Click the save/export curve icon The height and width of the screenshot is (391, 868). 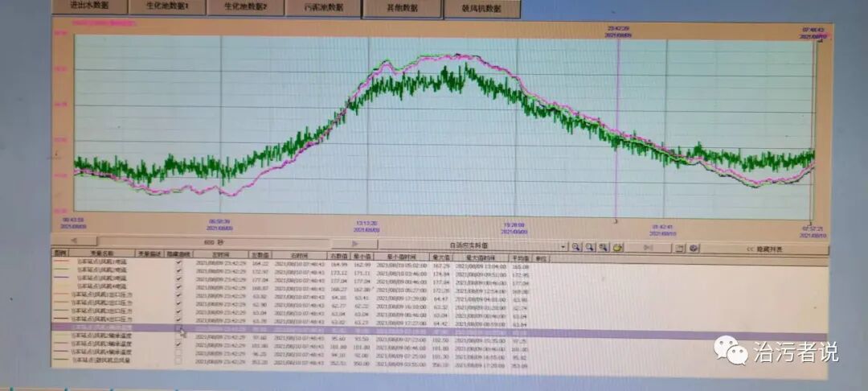(681, 249)
